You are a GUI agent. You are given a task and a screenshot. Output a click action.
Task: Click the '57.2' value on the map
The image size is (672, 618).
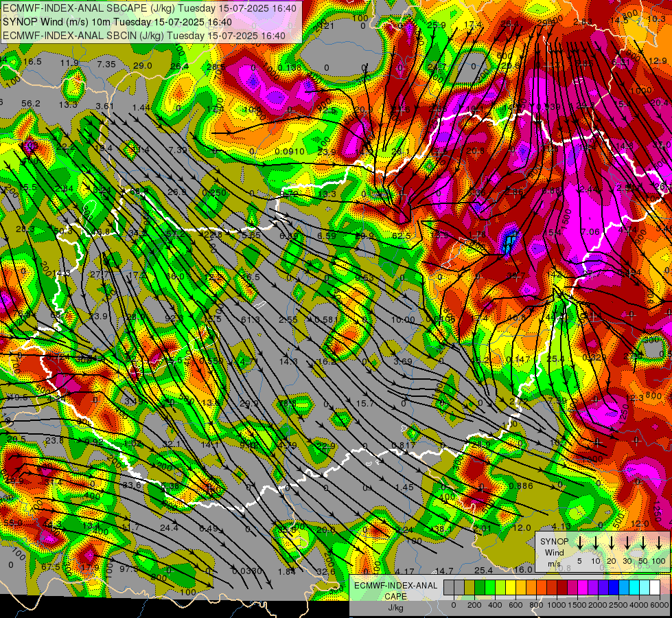pyautogui.click(x=175, y=233)
